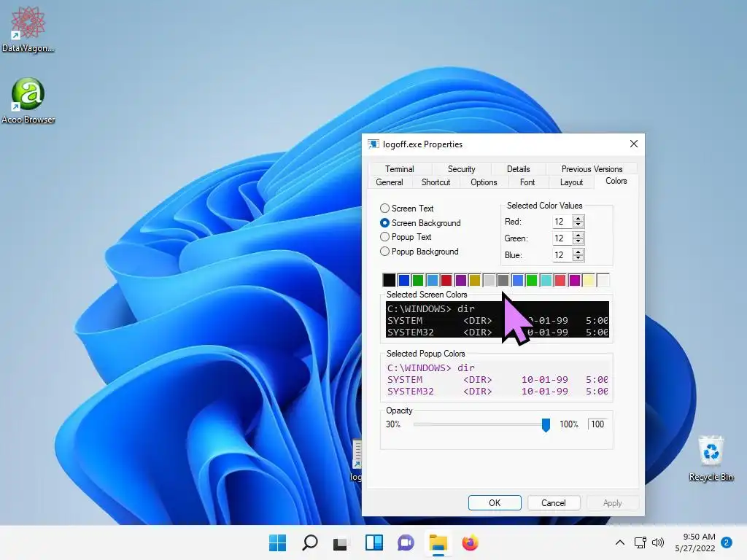Open the Details tab
Viewport: 747px width, 560px height.
(x=519, y=169)
